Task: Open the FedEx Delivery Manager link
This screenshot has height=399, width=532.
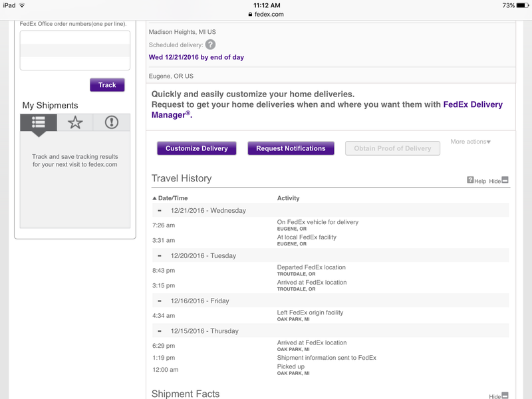Action: (x=327, y=110)
